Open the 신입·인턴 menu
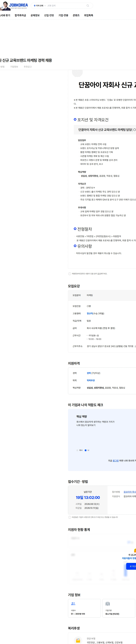 (49, 16)
